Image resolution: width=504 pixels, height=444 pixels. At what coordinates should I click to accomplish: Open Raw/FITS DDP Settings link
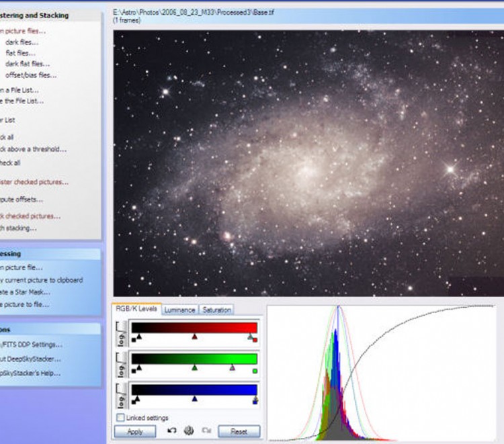click(x=31, y=345)
